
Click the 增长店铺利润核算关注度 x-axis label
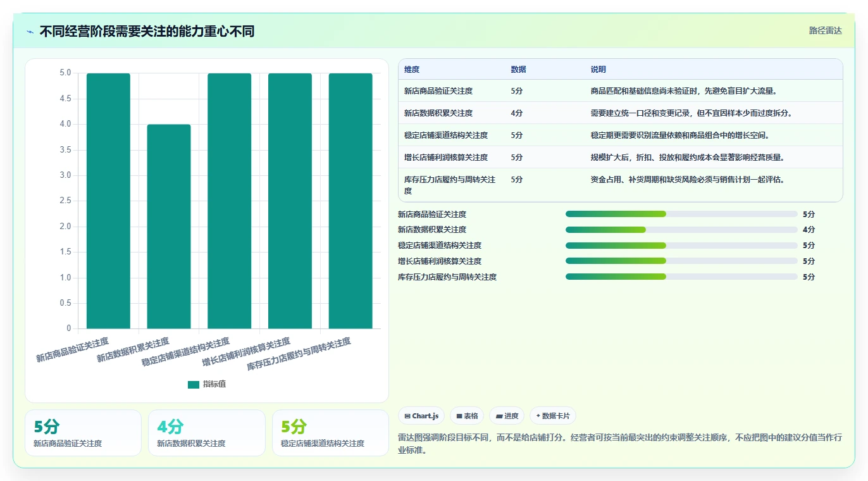point(246,353)
